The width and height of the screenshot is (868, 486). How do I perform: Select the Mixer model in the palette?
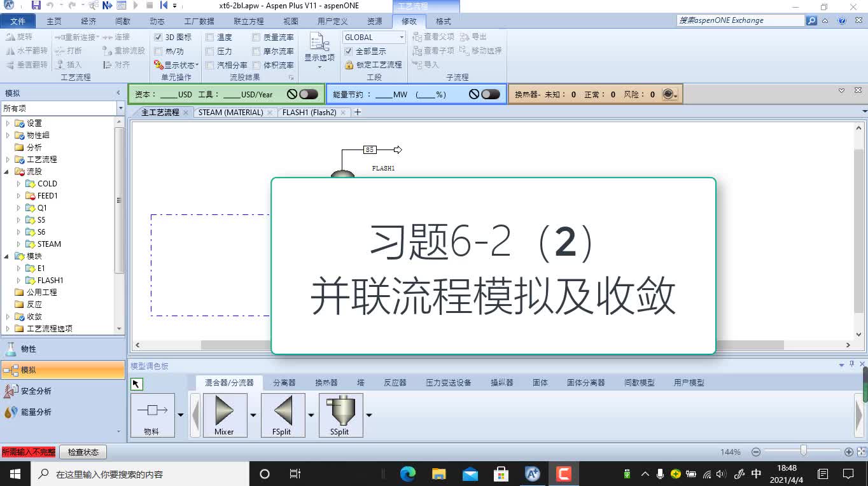[225, 414]
